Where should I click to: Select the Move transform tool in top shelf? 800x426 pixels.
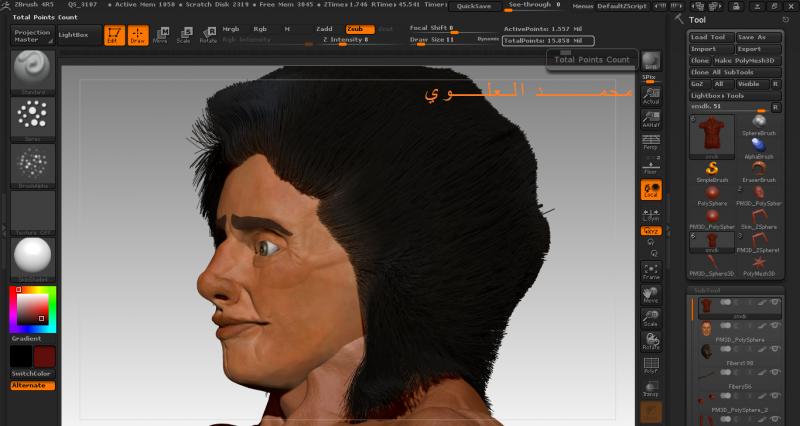(160, 35)
